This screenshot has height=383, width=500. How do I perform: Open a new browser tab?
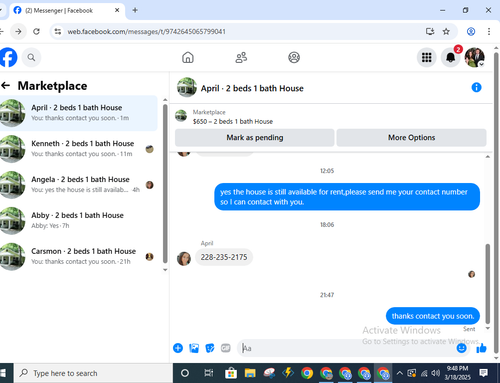(x=135, y=10)
